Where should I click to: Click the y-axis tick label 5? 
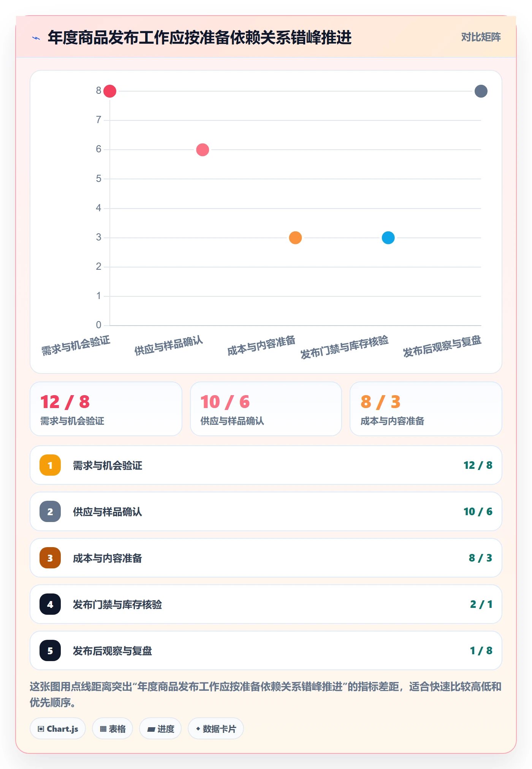tap(99, 179)
